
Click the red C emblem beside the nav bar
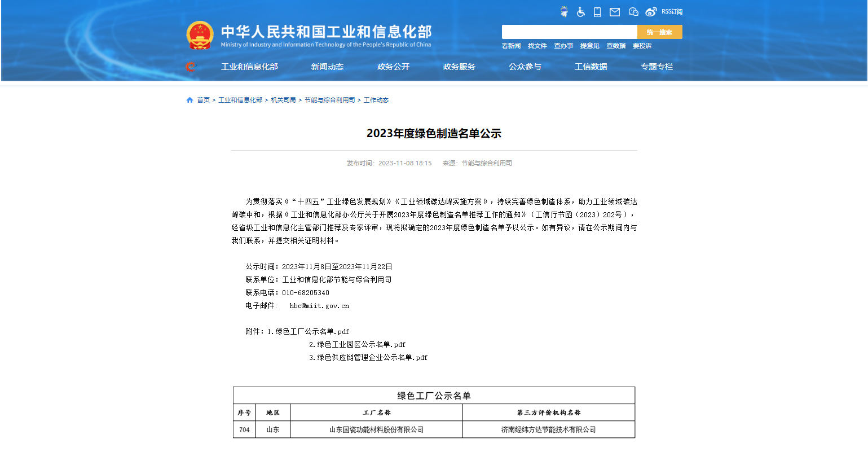[x=190, y=67]
